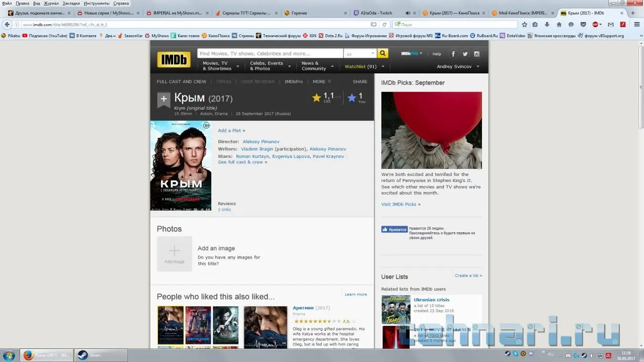The height and width of the screenshot is (362, 644).
Task: Open the Журнал menu
Action: (51, 4)
